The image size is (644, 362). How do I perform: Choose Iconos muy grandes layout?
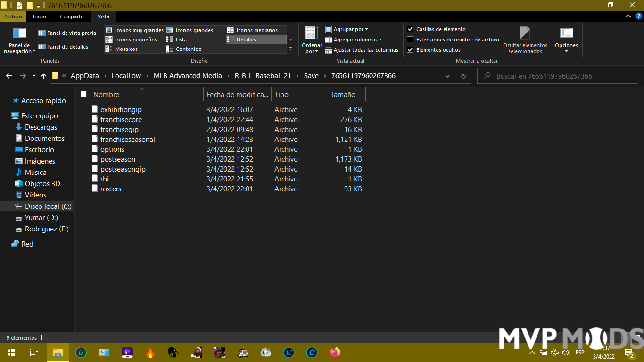coord(134,30)
